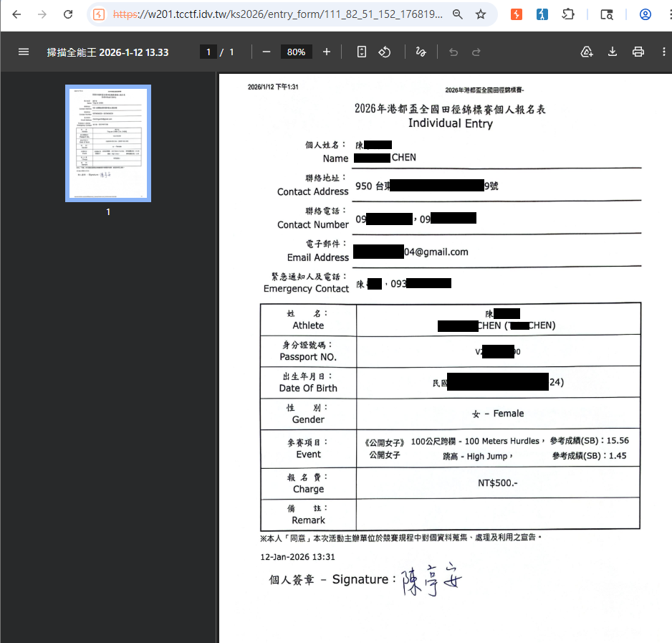Print the document
672x643 pixels.
(x=638, y=52)
